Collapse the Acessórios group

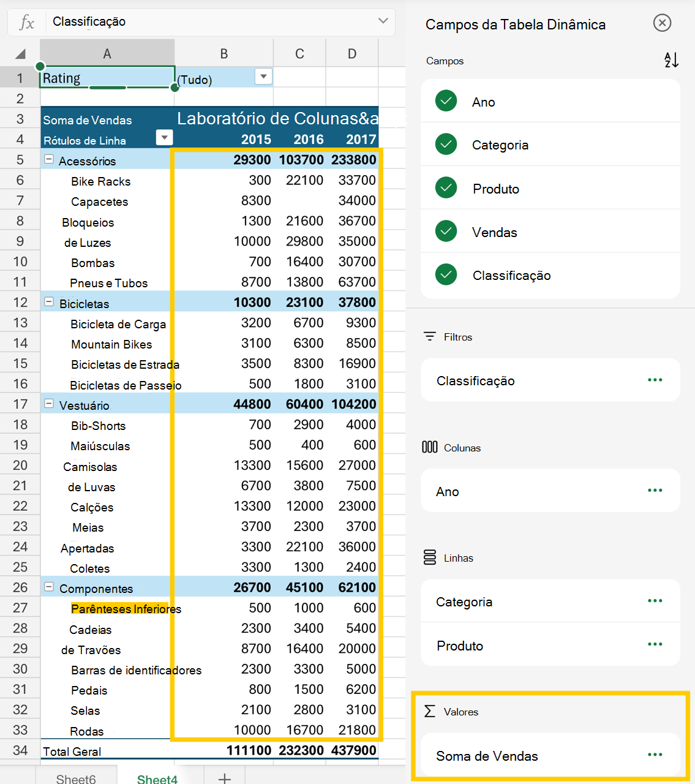click(49, 159)
